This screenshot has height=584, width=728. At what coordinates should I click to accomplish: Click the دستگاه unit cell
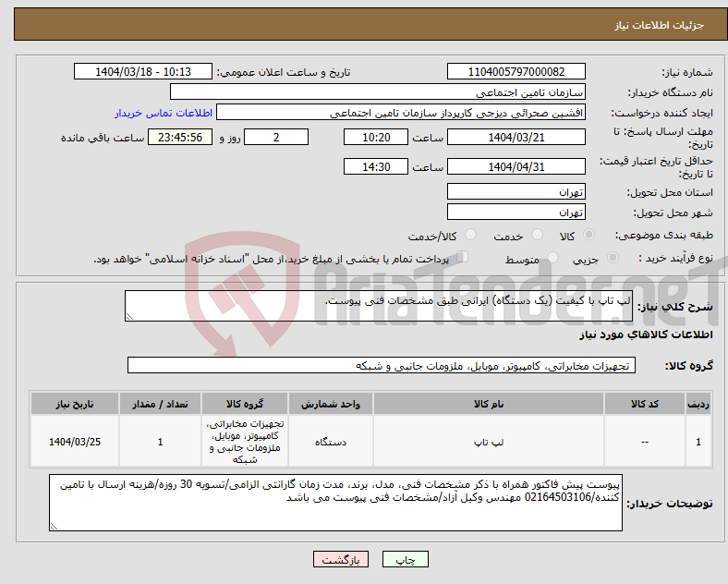tap(331, 442)
